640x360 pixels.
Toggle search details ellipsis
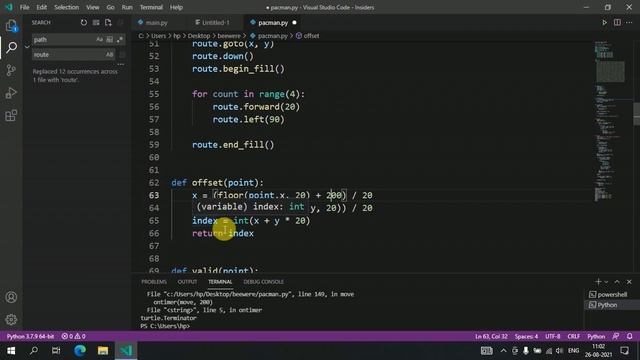click(120, 64)
